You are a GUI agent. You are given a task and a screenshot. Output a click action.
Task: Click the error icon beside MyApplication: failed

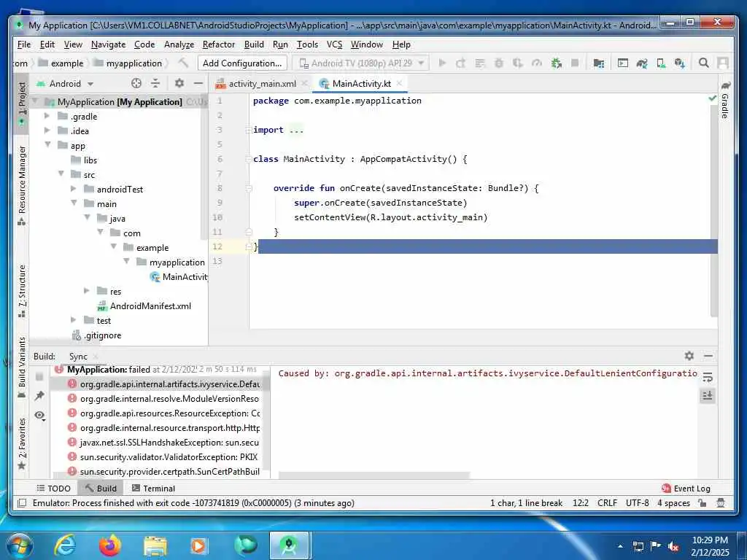pos(59,369)
